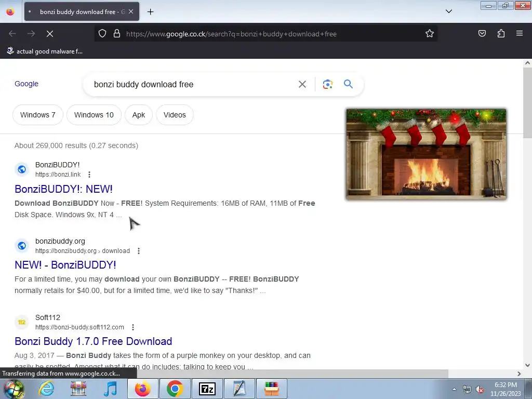Open the BonziBUDDY!: NEW! result link
The width and height of the screenshot is (532, 399).
pyautogui.click(x=63, y=189)
